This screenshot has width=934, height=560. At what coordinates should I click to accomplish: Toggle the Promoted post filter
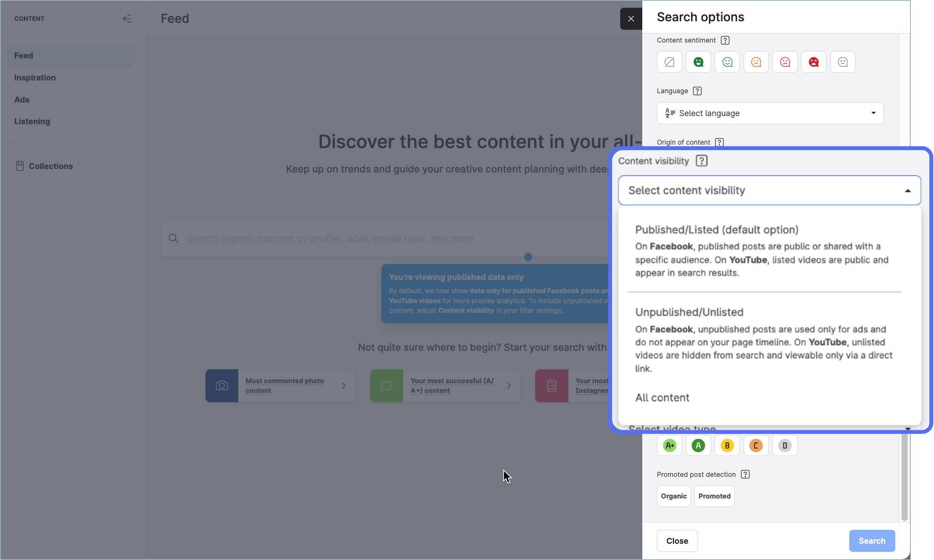[714, 496]
